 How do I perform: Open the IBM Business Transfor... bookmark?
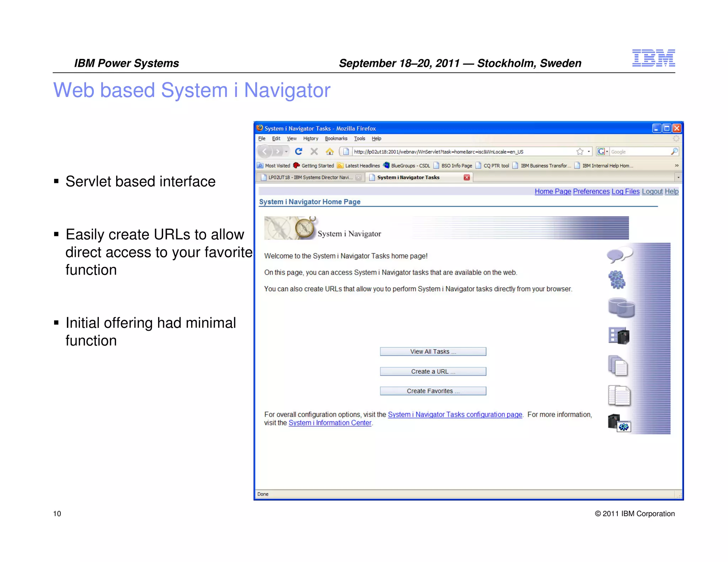tap(542, 166)
